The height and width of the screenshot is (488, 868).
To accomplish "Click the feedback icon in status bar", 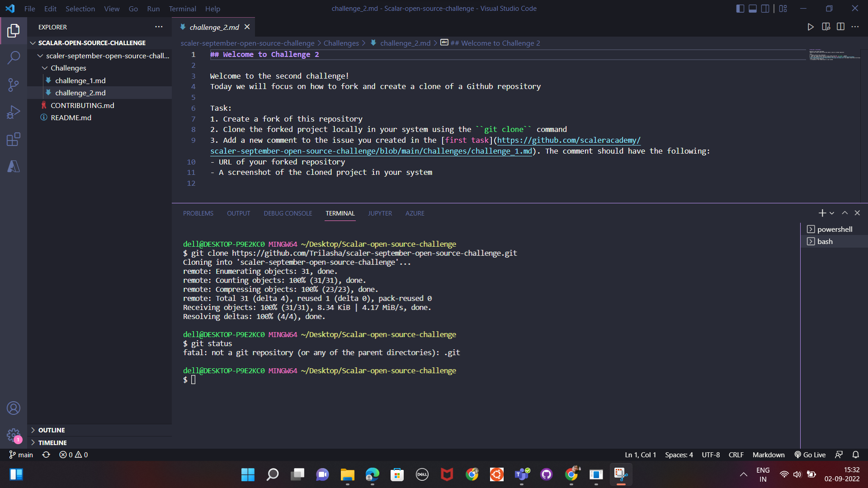I will (x=839, y=455).
